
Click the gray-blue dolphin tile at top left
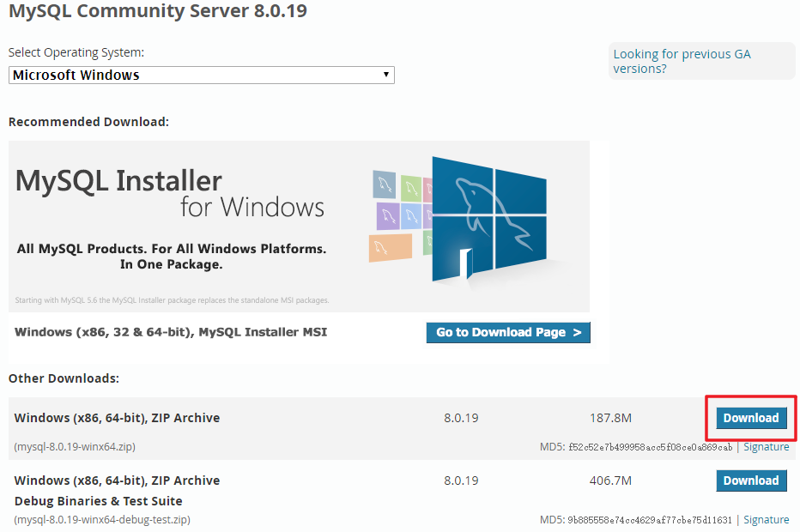384,183
